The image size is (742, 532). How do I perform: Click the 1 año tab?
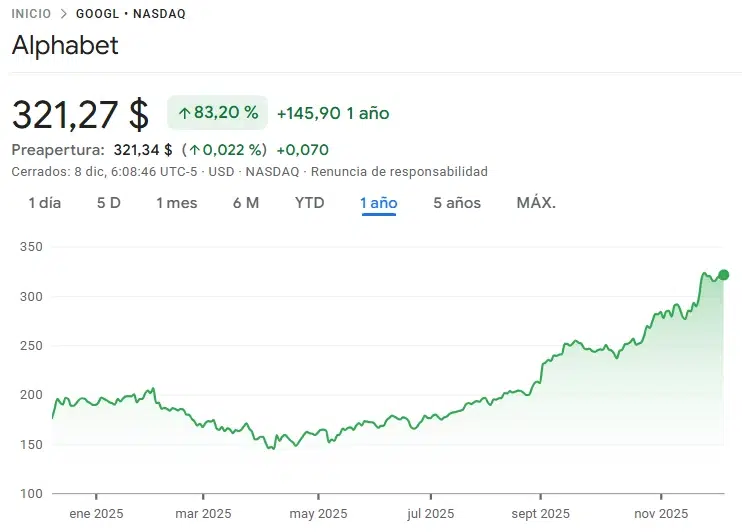pos(379,203)
